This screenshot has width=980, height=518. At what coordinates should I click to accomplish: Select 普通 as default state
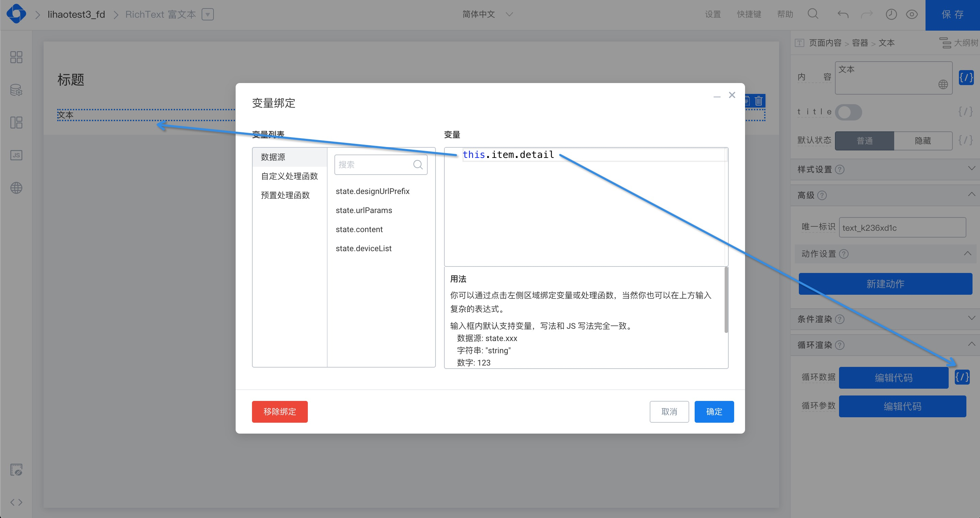point(864,141)
